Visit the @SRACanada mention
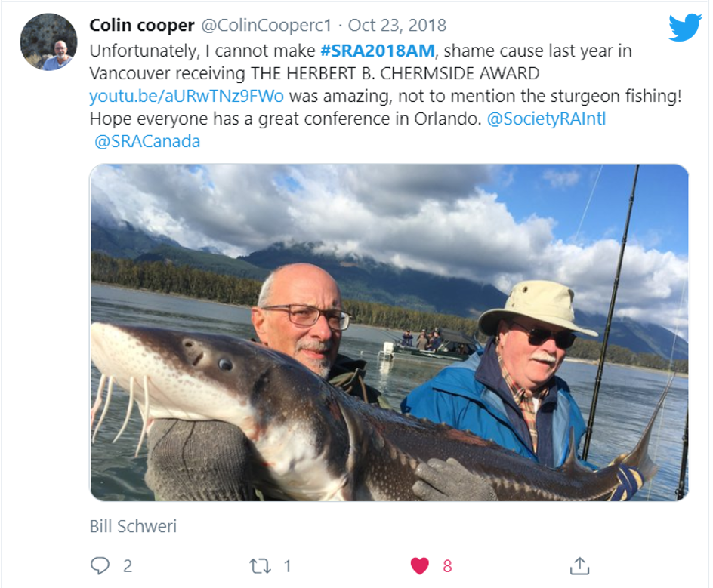 [x=147, y=141]
